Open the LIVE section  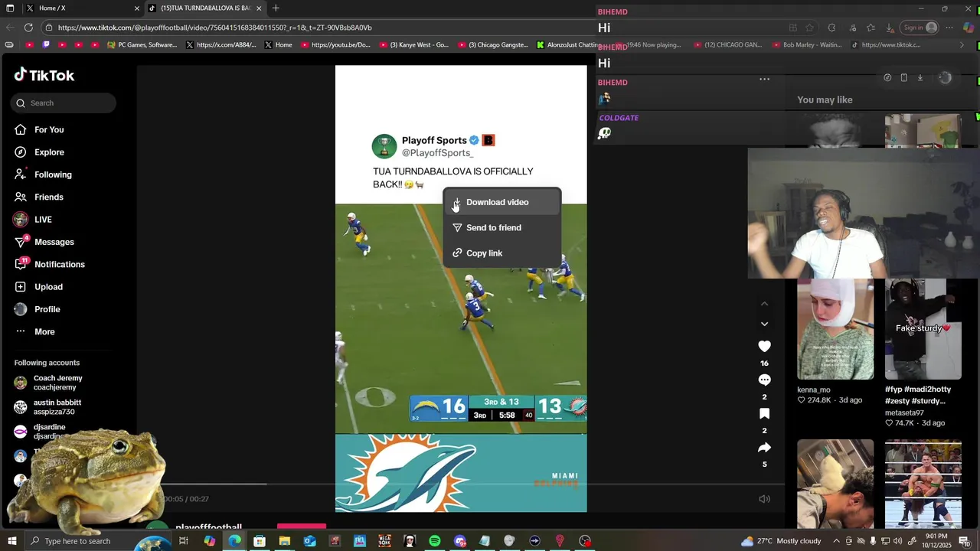43,220
